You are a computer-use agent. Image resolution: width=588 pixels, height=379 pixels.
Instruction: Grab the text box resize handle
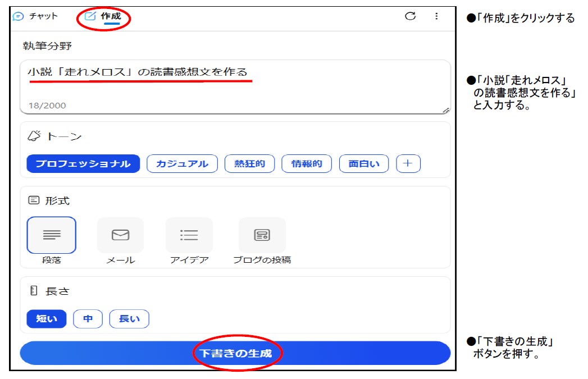click(446, 111)
